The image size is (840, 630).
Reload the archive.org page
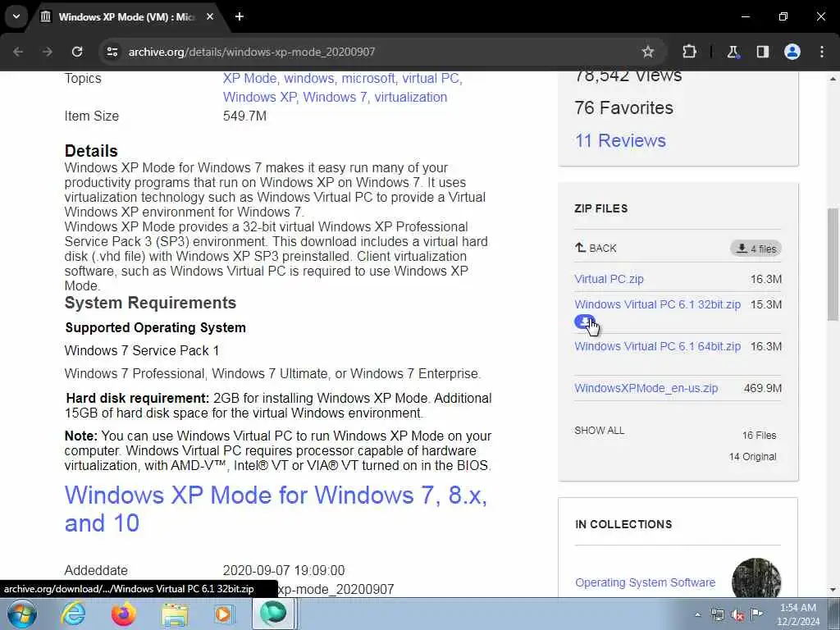click(77, 52)
